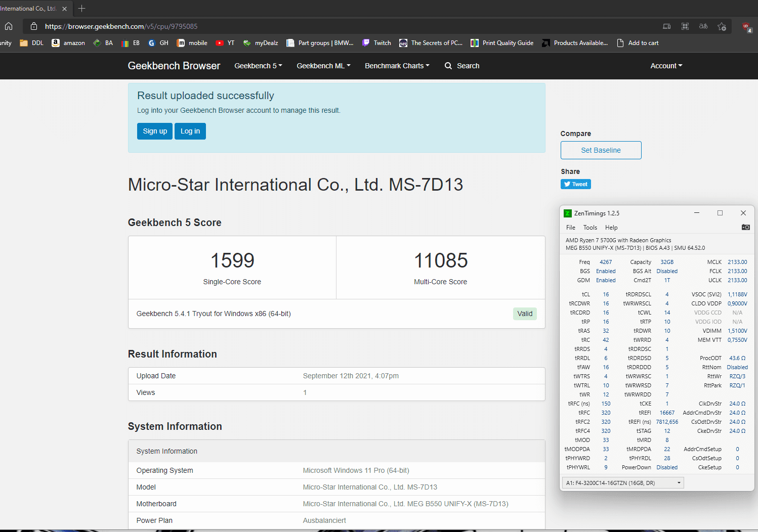Click the 11085 multi-core score
This screenshot has width=758, height=532.
pos(441,260)
